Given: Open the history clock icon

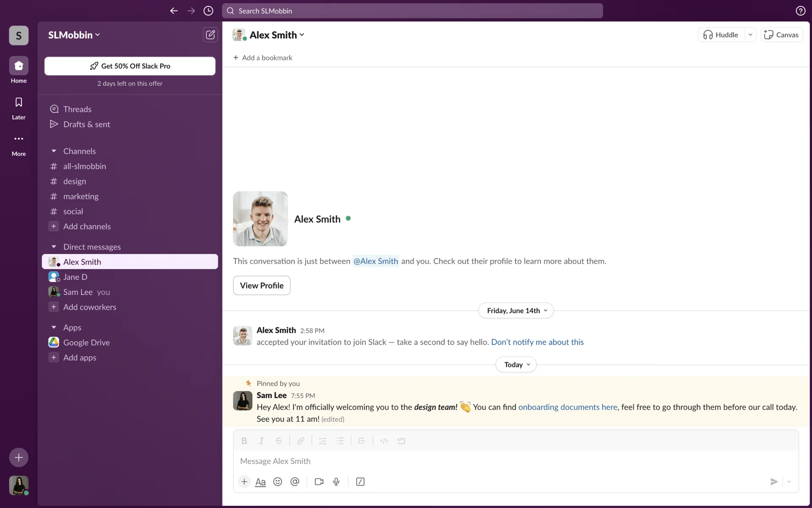Looking at the screenshot, I should pos(208,11).
